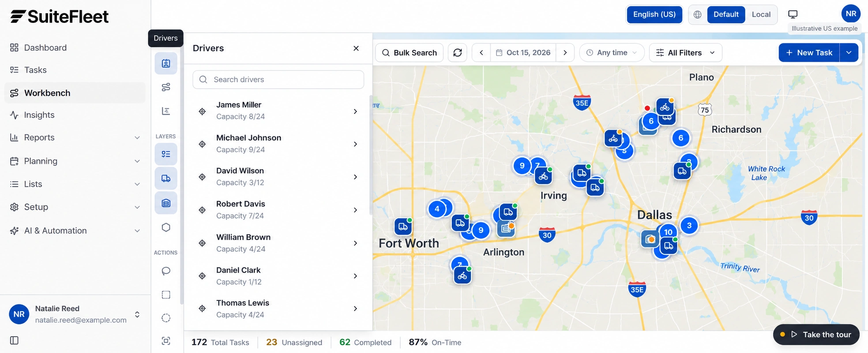Locate David Wilson with target icon
Viewport: 868px width, 353px height.
[202, 177]
